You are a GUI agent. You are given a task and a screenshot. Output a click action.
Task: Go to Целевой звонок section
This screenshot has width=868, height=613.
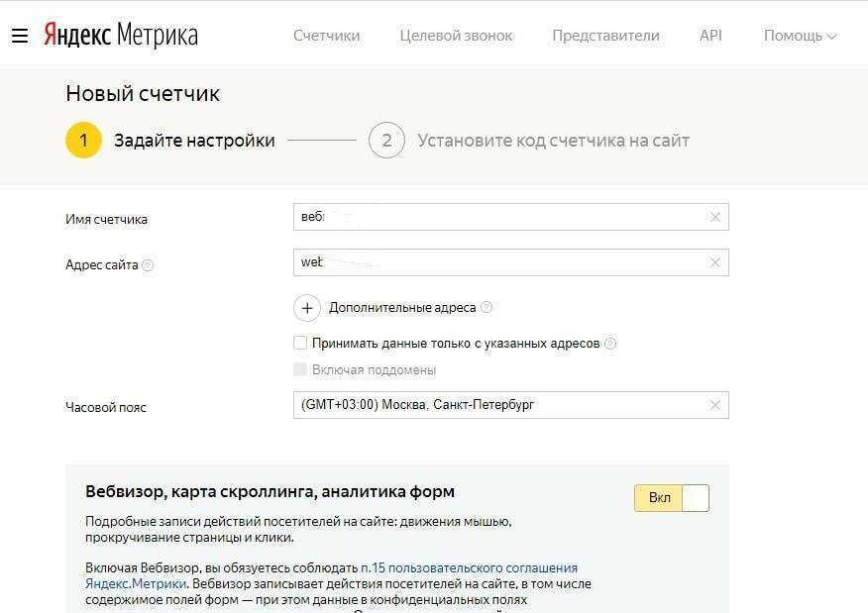(456, 36)
